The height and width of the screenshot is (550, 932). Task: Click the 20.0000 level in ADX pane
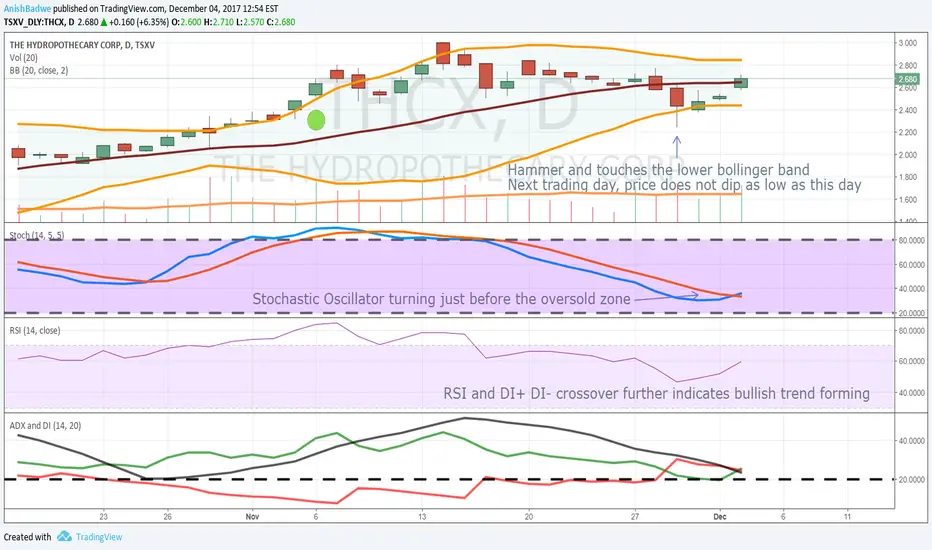coord(911,479)
